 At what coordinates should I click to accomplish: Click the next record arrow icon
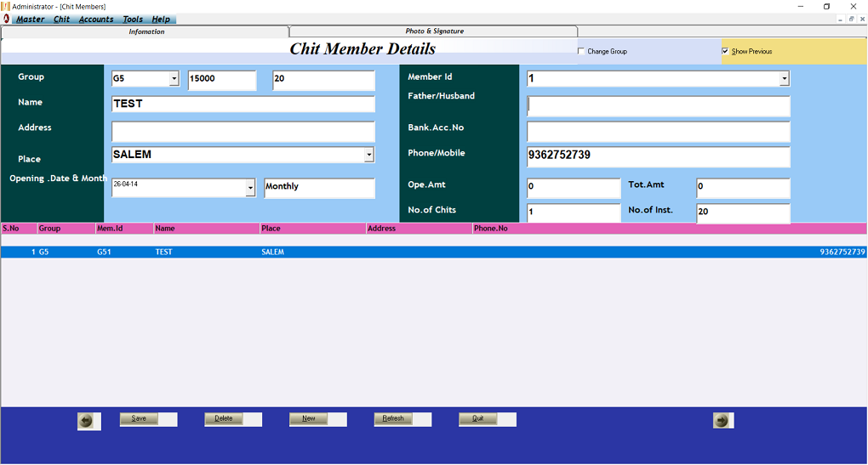coord(722,420)
